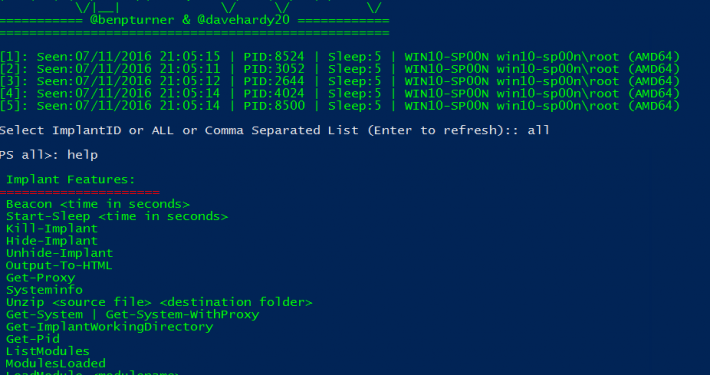This screenshot has width=710, height=375.
Task: Click the 'PS all>: help' command line
Action: click(49, 155)
